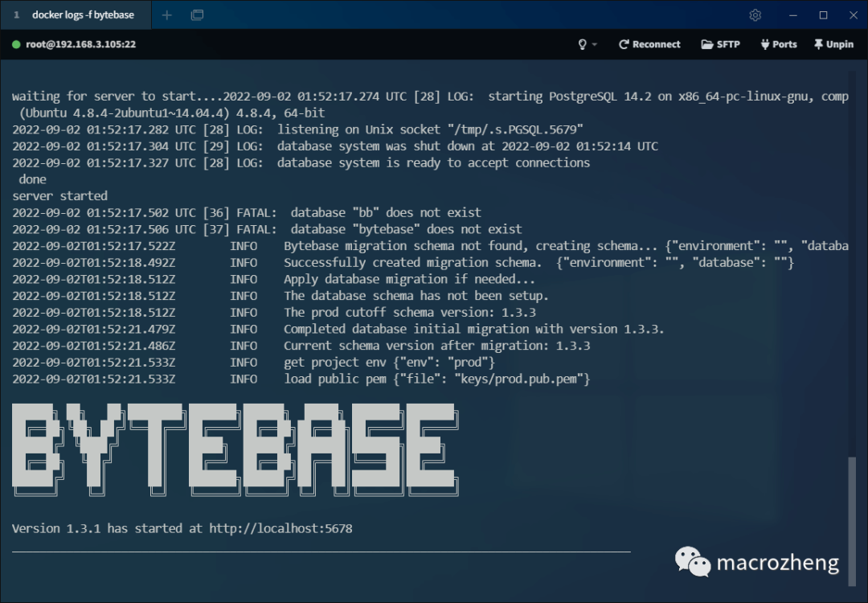This screenshot has width=868, height=603.
Task: Click the terminal vertical scrollbar thumb
Action: (852, 521)
